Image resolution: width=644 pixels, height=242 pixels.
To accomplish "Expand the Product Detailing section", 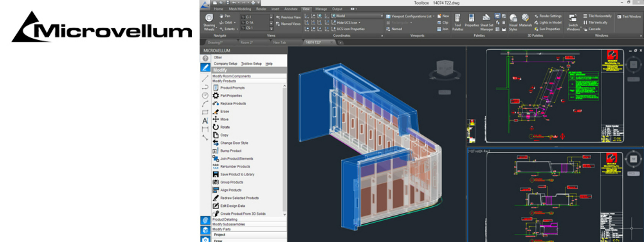I will 225,219.
